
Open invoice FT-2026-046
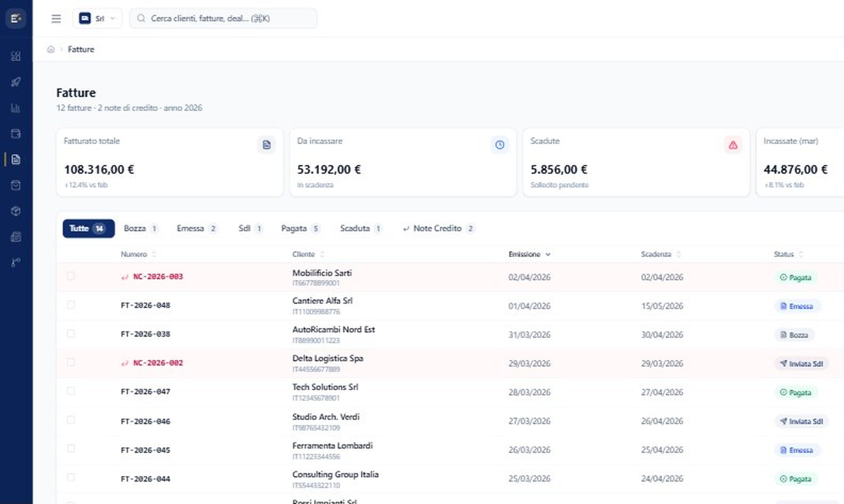pyautogui.click(x=145, y=422)
